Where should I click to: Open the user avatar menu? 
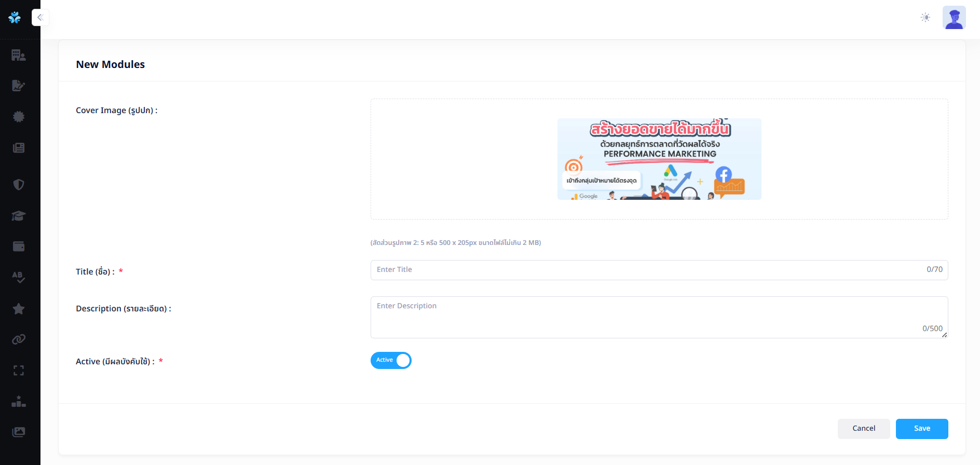(x=954, y=18)
